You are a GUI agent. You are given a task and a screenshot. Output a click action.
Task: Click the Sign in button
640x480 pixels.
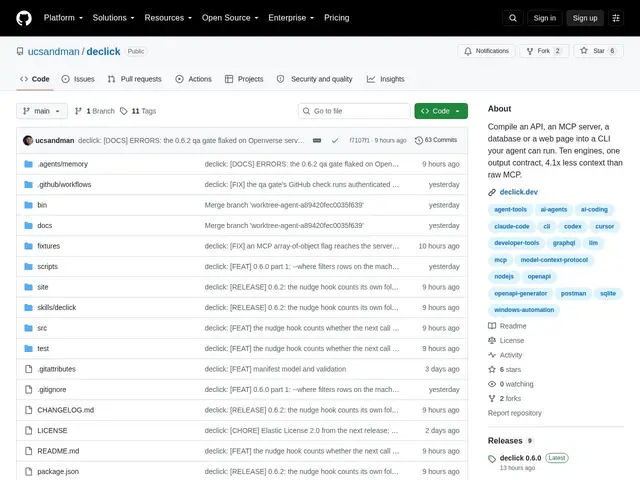point(544,18)
